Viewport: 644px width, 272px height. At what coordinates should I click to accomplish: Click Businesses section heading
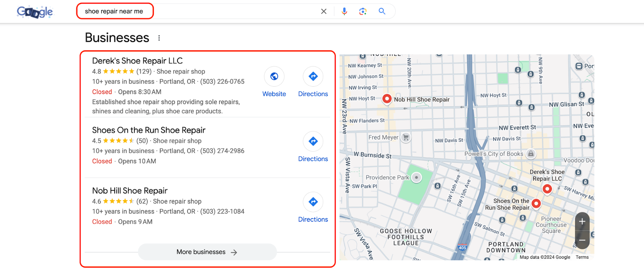point(117,37)
